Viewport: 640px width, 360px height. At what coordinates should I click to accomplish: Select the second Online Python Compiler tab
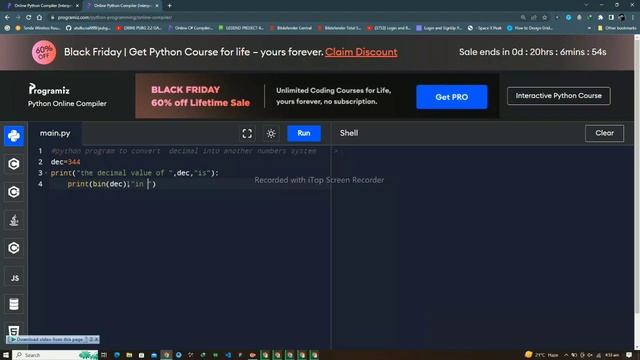[122, 6]
